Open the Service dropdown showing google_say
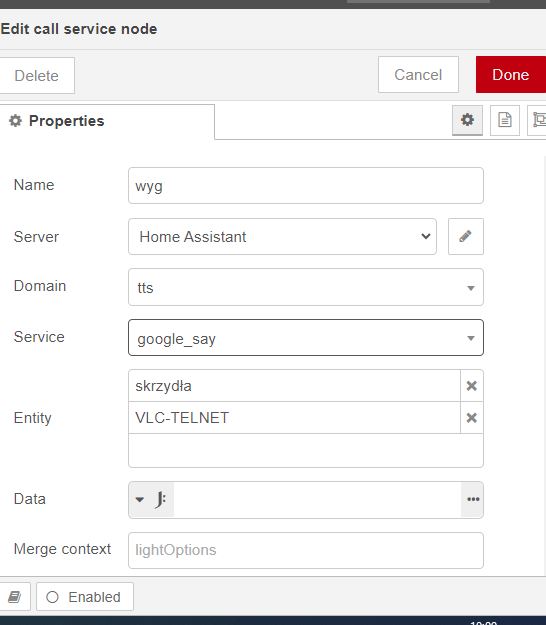 coord(306,338)
